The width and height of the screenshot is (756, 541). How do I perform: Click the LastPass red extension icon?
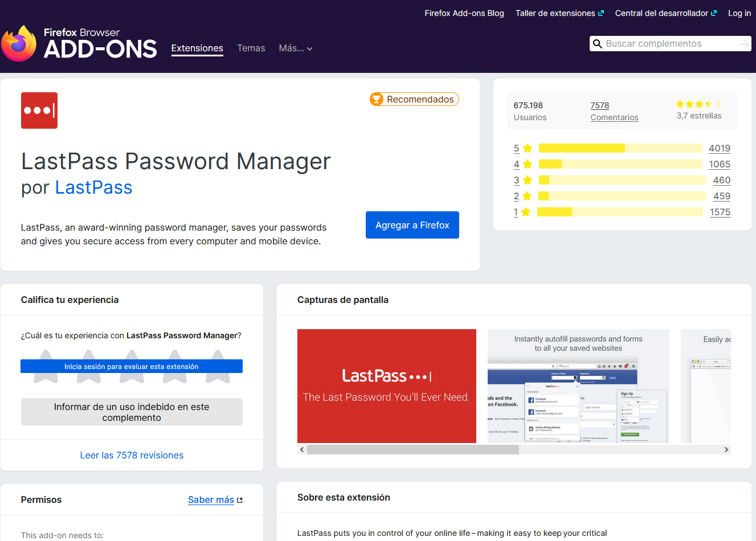(x=39, y=110)
